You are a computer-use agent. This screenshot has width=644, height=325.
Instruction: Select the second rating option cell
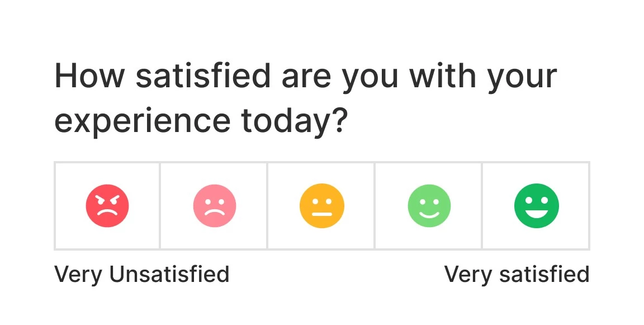214,205
